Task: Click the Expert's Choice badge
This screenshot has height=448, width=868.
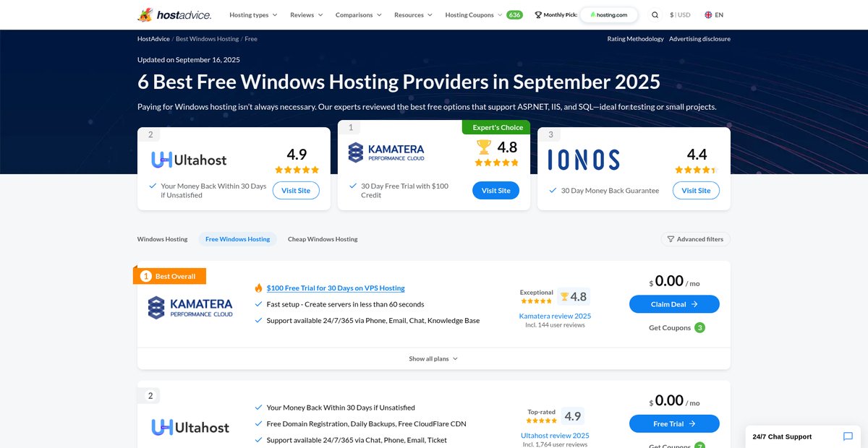Action: 496,127
